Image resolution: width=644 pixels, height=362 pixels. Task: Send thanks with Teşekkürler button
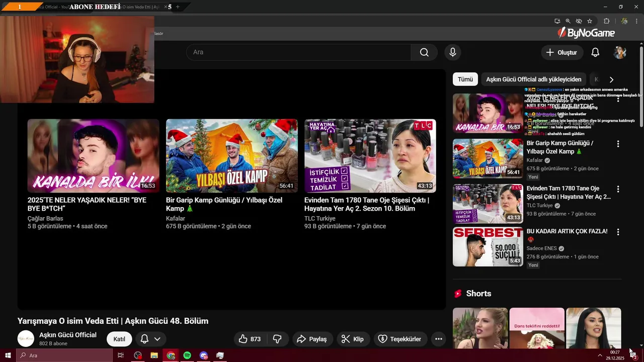coord(400,339)
